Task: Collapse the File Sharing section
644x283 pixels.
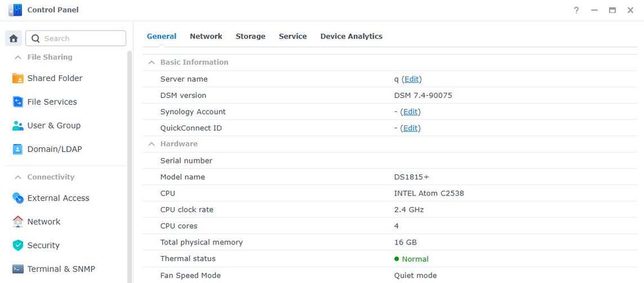Action: coord(17,57)
